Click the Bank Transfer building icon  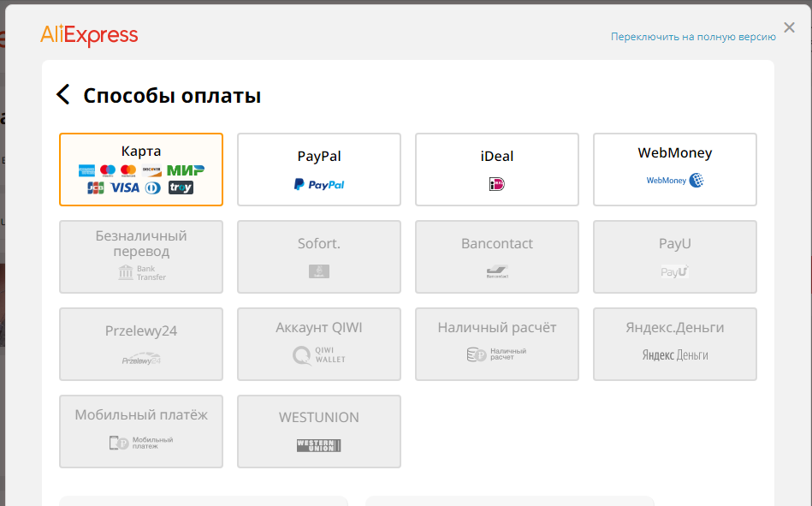126,272
